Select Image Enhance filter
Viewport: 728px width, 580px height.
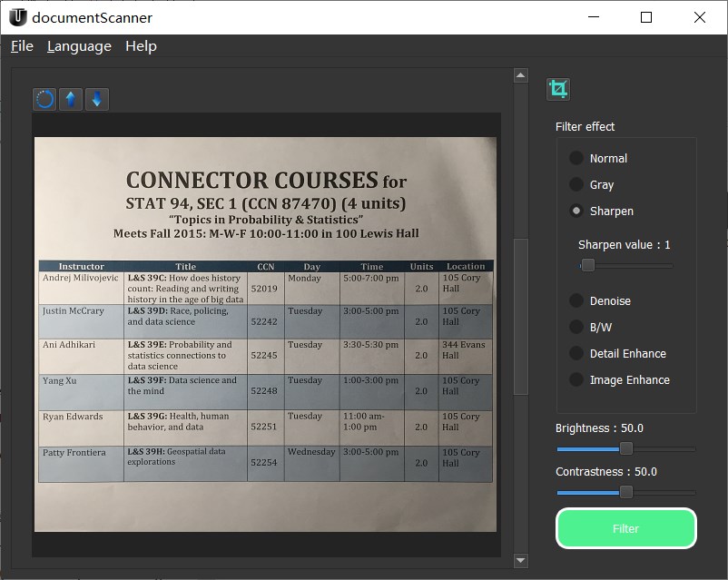tap(619, 379)
